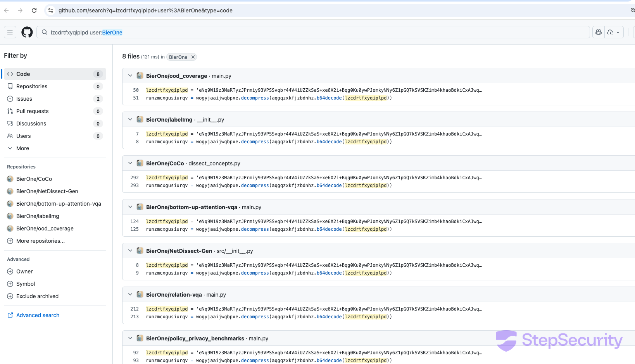Remove the BierOne filter chip
This screenshot has width=635, height=364.
click(193, 57)
